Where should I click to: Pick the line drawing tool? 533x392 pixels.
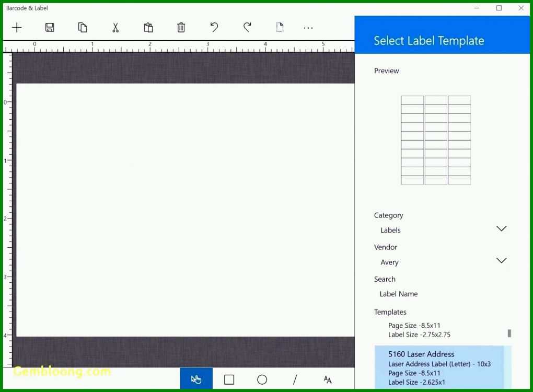coord(295,379)
